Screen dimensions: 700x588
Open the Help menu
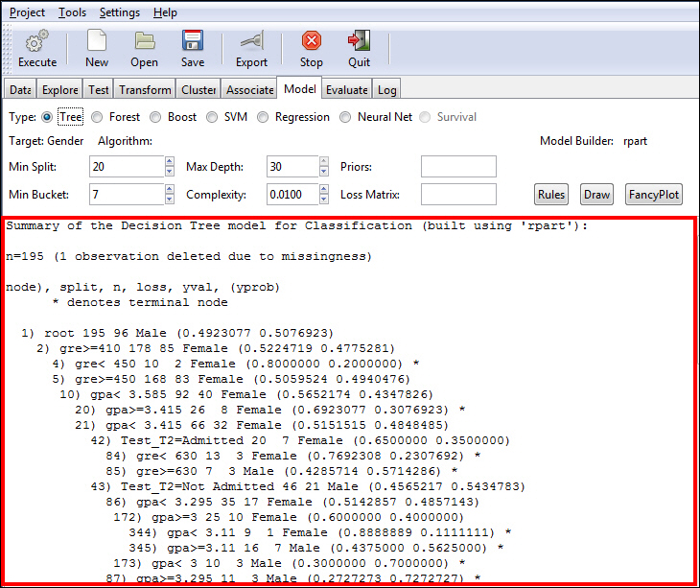[165, 12]
